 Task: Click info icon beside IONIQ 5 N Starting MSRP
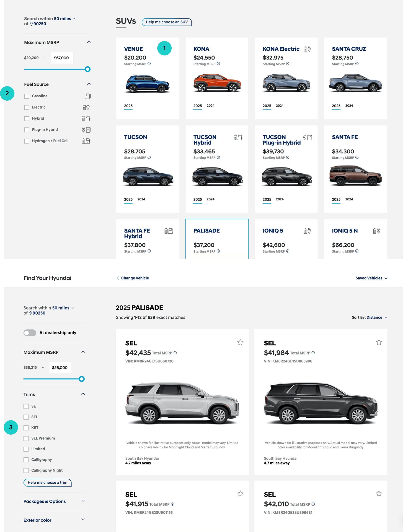[357, 251]
